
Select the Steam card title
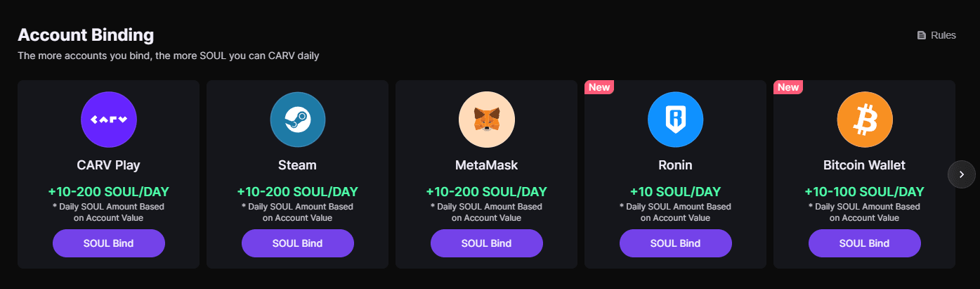coord(297,165)
